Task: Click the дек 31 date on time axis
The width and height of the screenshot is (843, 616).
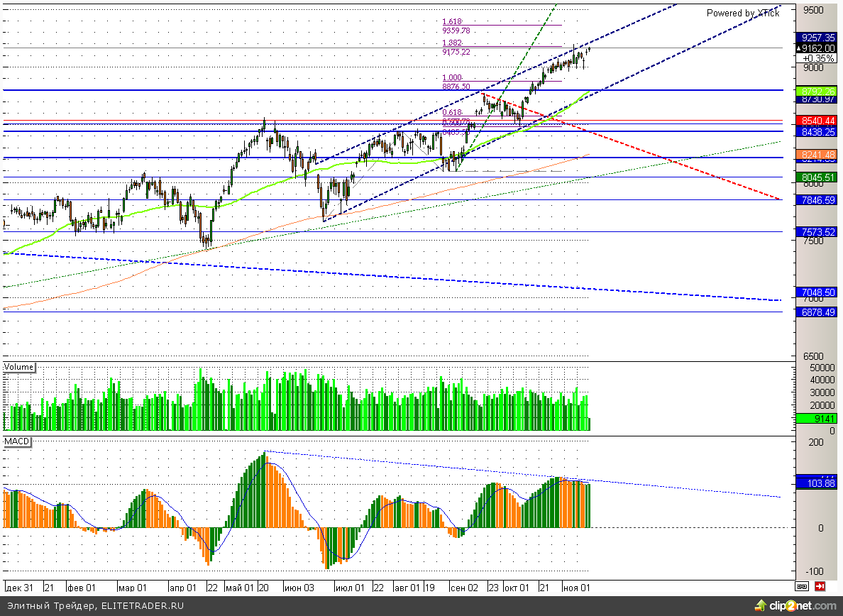Action: click(19, 588)
